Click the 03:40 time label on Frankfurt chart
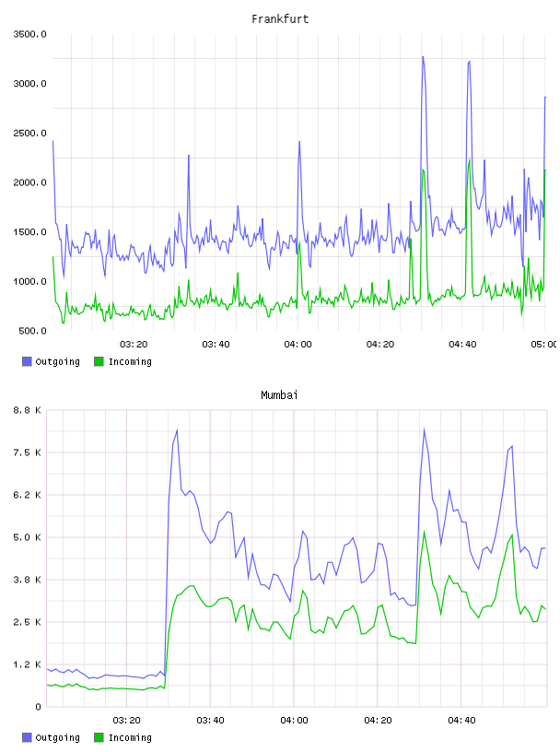This screenshot has height=752, width=560. click(x=216, y=345)
